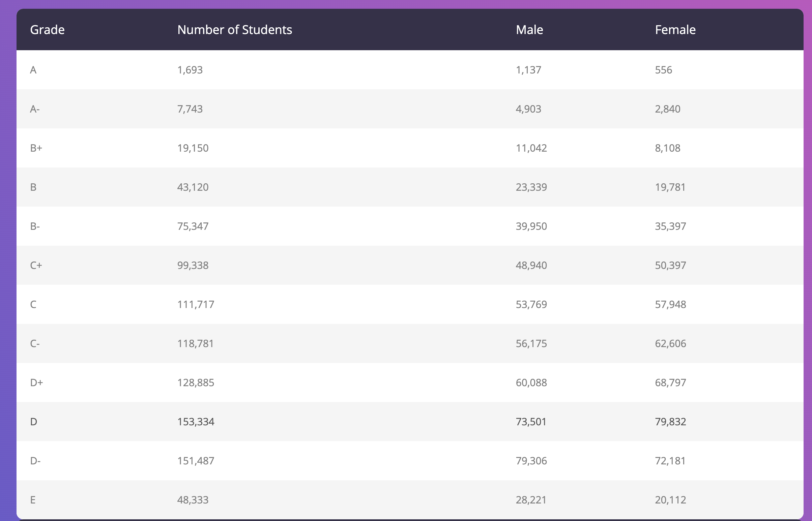Click male count 28,221
812x521 pixels.
pyautogui.click(x=531, y=500)
